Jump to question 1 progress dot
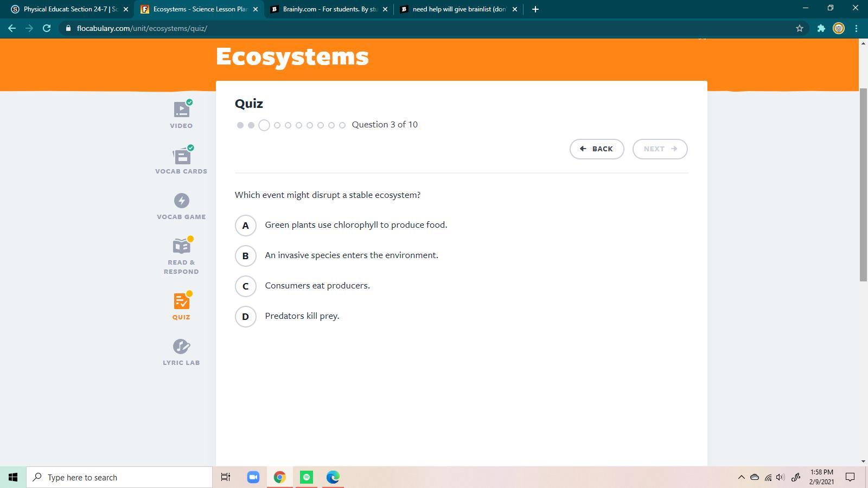 point(240,125)
